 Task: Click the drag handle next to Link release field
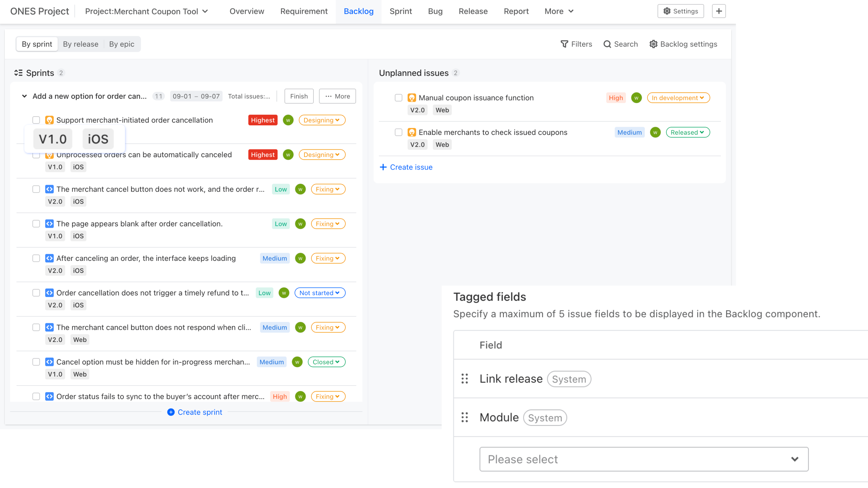465,379
